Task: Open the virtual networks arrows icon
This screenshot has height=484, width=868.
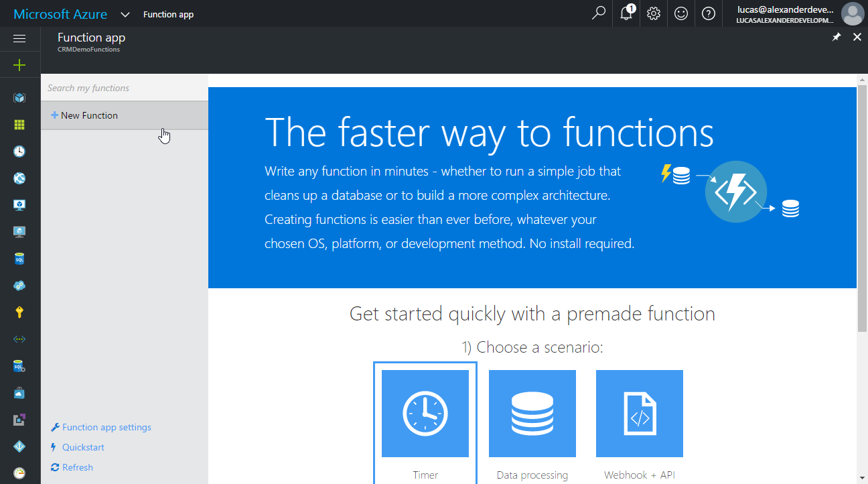Action: 19,339
